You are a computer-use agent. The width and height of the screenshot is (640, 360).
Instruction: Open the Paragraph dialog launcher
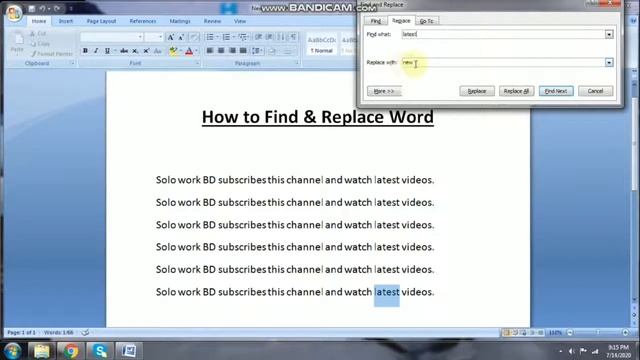tap(297, 64)
